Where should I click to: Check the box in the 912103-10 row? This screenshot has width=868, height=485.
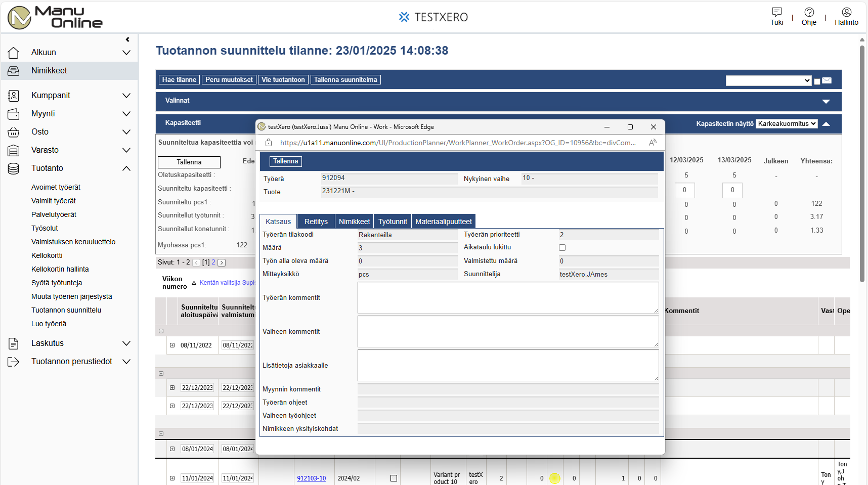(394, 478)
